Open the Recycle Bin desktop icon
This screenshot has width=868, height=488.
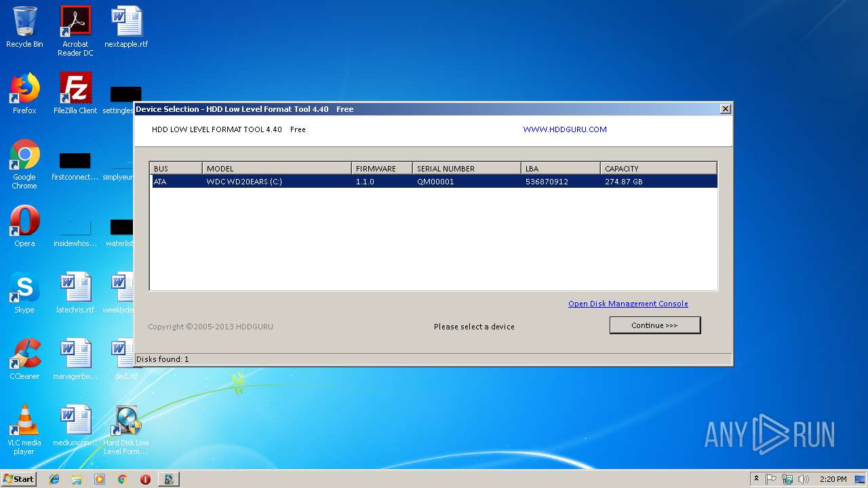(x=24, y=27)
